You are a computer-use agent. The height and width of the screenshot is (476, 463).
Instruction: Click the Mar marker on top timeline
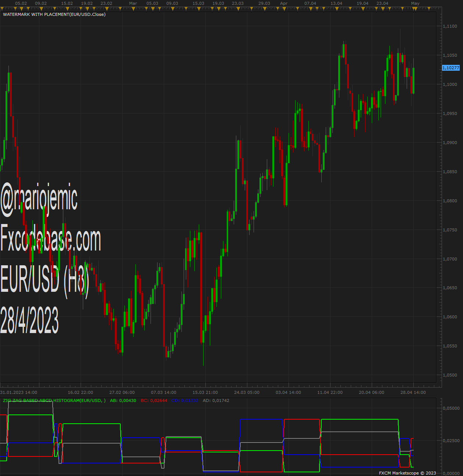133,3
